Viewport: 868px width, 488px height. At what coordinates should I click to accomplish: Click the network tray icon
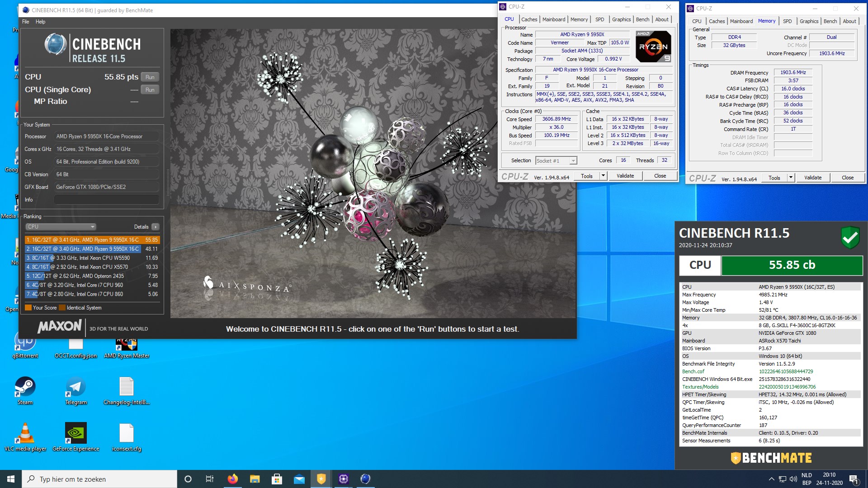pos(782,479)
